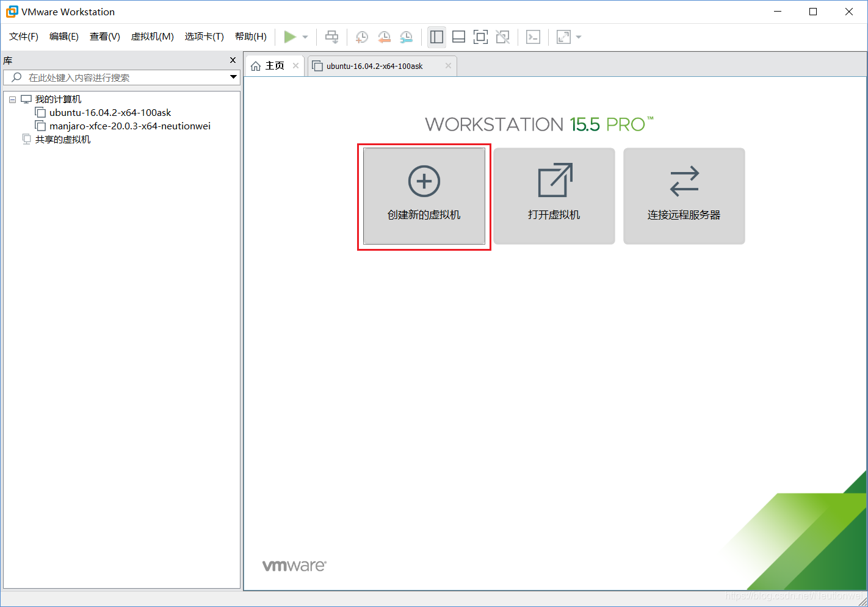Screen dimensions: 868x607
Task: Open the 查看(V) menu
Action: click(x=105, y=37)
